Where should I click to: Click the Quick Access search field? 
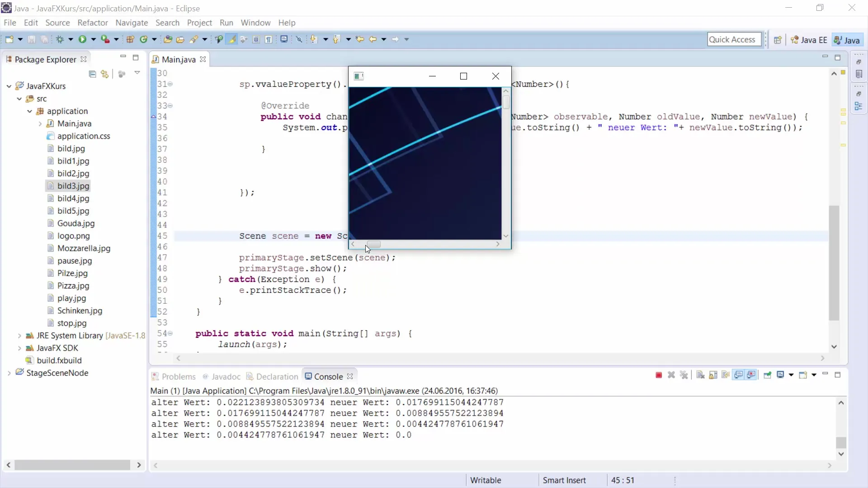[734, 40]
